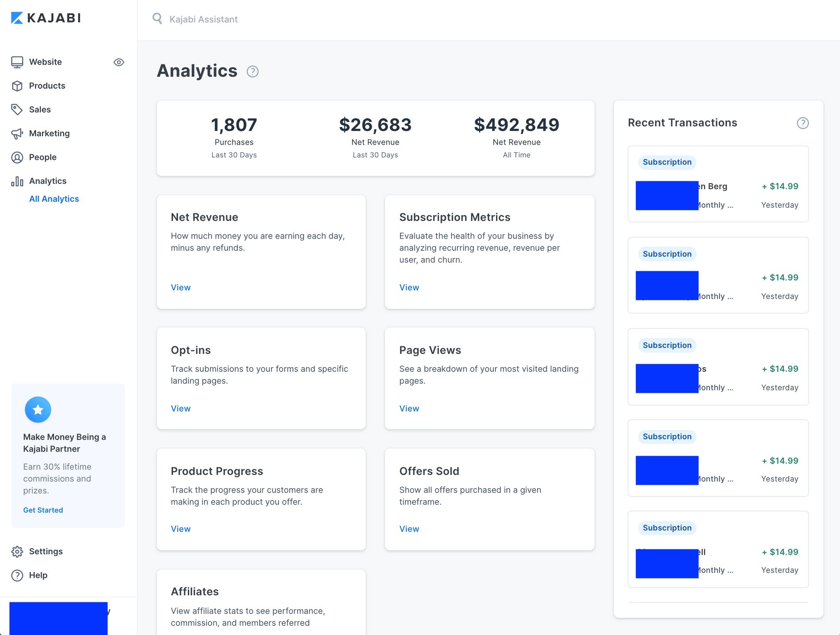Click the Analytics bar chart icon
Viewport: 840px width, 635px height.
[17, 181]
